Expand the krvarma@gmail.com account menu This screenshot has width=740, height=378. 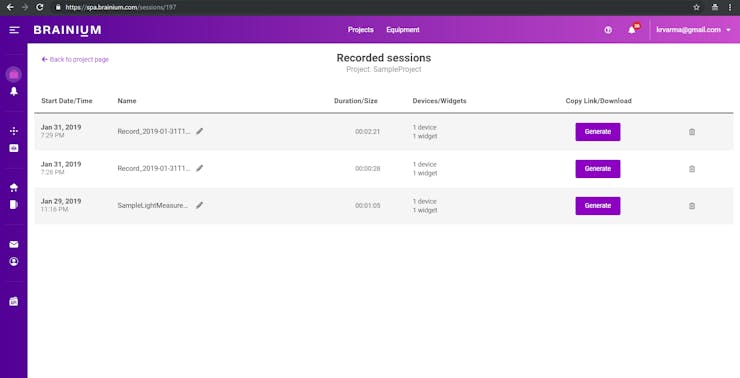[x=693, y=30]
